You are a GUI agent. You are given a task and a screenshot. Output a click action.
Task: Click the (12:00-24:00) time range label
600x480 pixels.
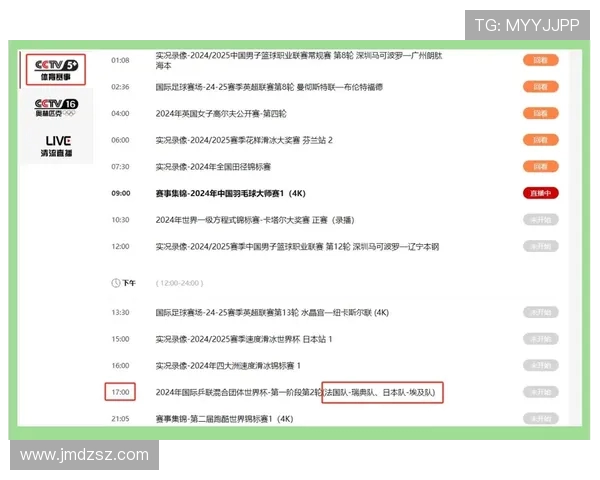click(179, 283)
